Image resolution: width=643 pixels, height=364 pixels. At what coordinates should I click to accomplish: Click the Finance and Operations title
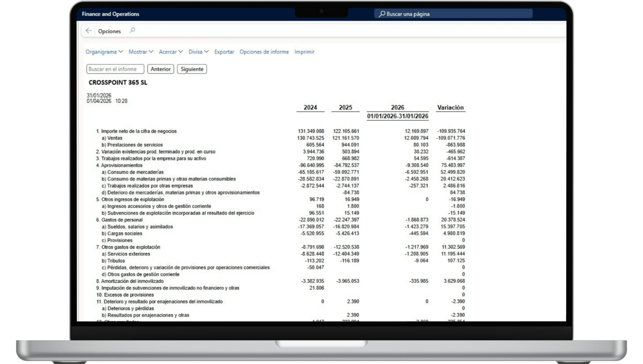[x=111, y=14]
